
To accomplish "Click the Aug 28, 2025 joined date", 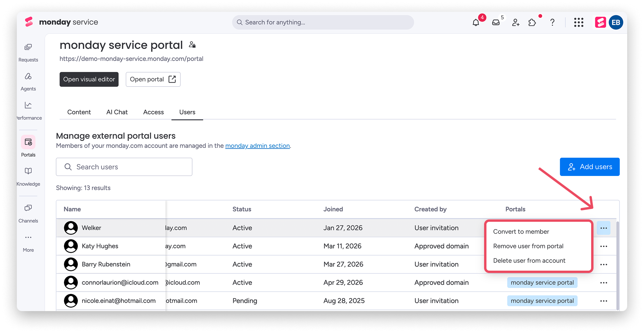I will pos(344,301).
